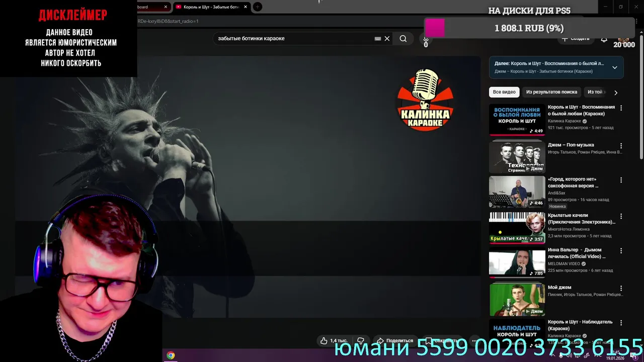Image resolution: width=644 pixels, height=362 pixels.
Task: Open 'Крылатые качели (Приключения Электроника)' title
Action: pos(582,218)
